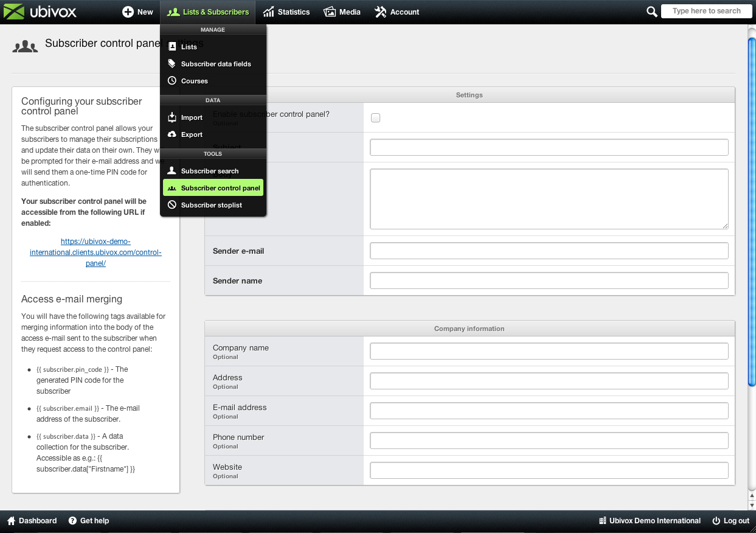Screen dimensions: 756x533
Task: Click the Phone number field
Action: point(549,441)
